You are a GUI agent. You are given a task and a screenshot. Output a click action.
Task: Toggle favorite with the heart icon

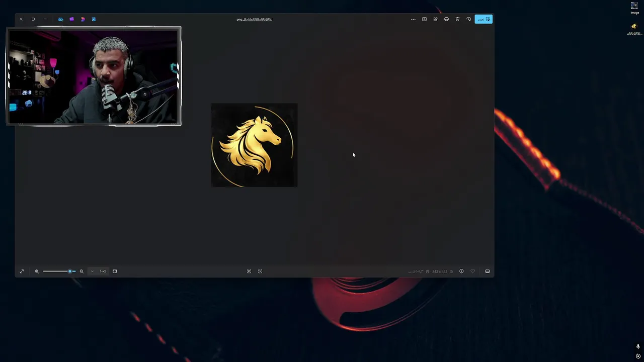pyautogui.click(x=472, y=271)
